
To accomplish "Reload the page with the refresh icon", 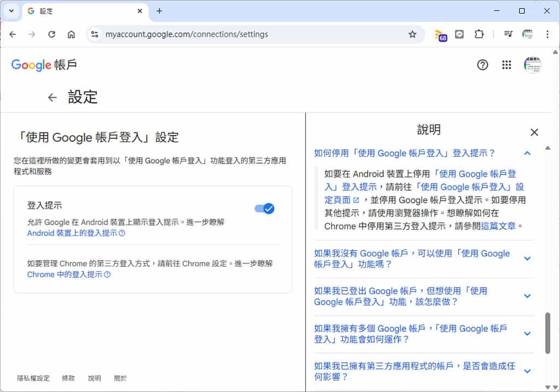I will (x=52, y=34).
